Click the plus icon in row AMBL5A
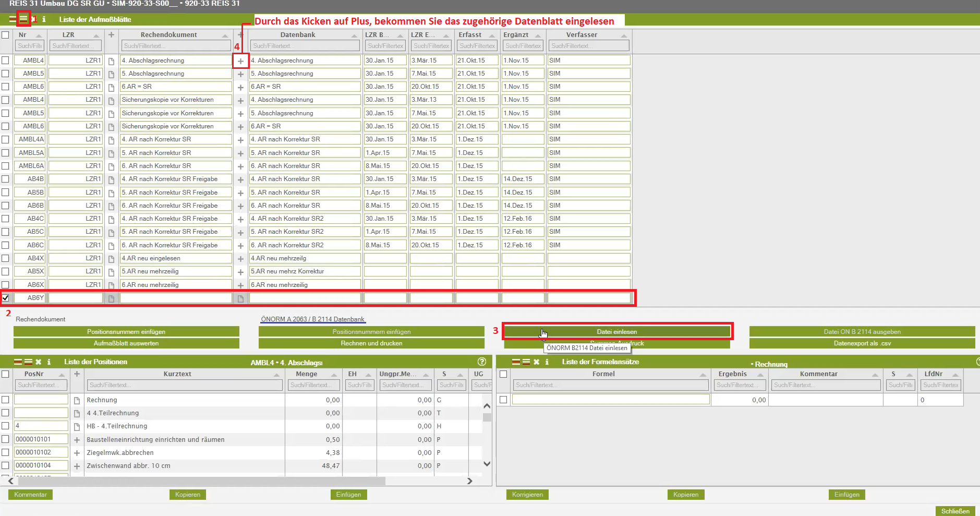980x516 pixels. (x=240, y=153)
